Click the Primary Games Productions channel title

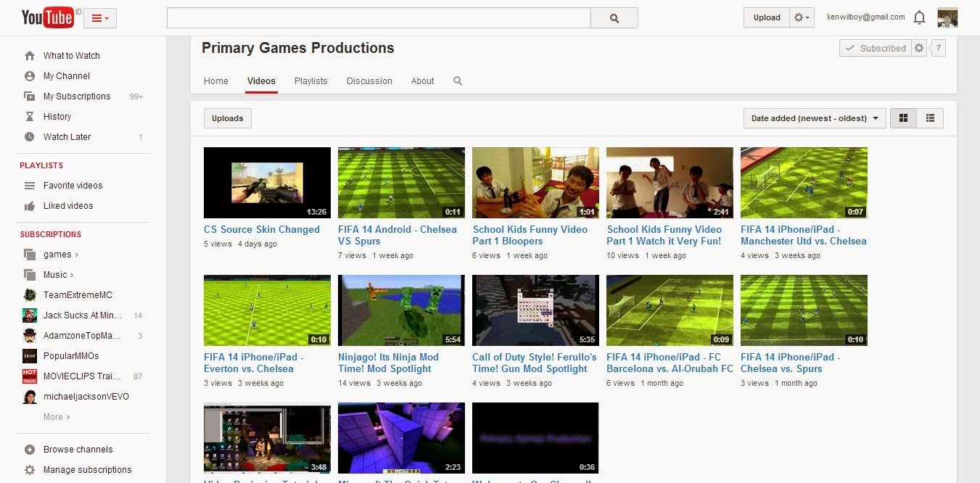coord(298,49)
